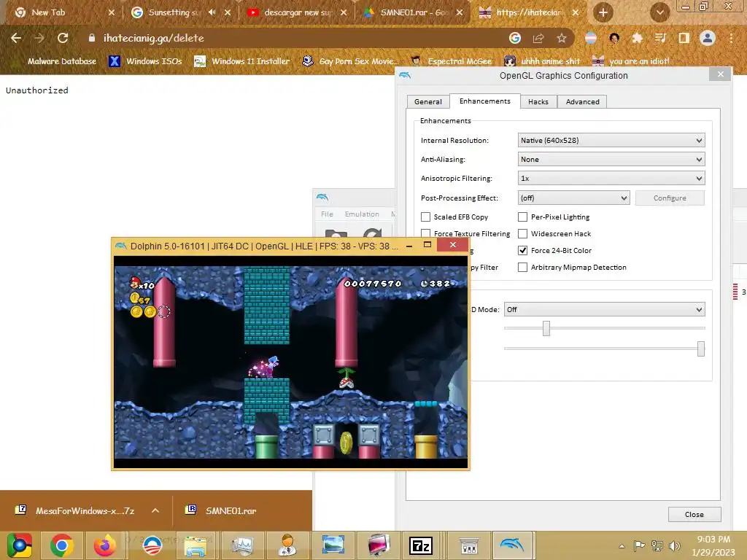Open 7-Zip from the taskbar
Image resolution: width=747 pixels, height=560 pixels.
(421, 545)
